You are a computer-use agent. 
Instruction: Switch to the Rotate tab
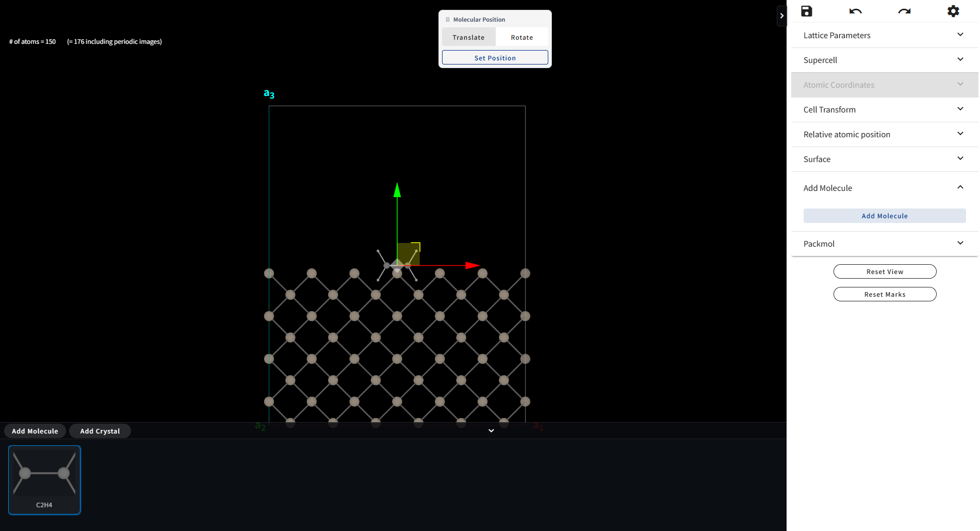point(521,37)
